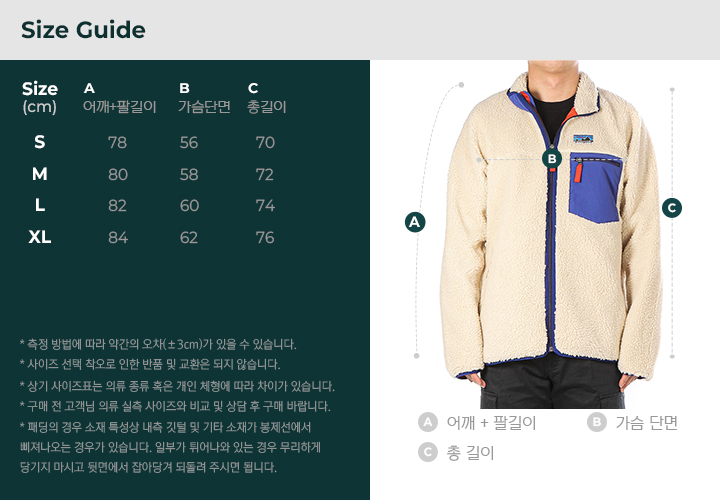Viewport: 720px width, 500px height.
Task: Select the L size row label
Action: coord(40,205)
